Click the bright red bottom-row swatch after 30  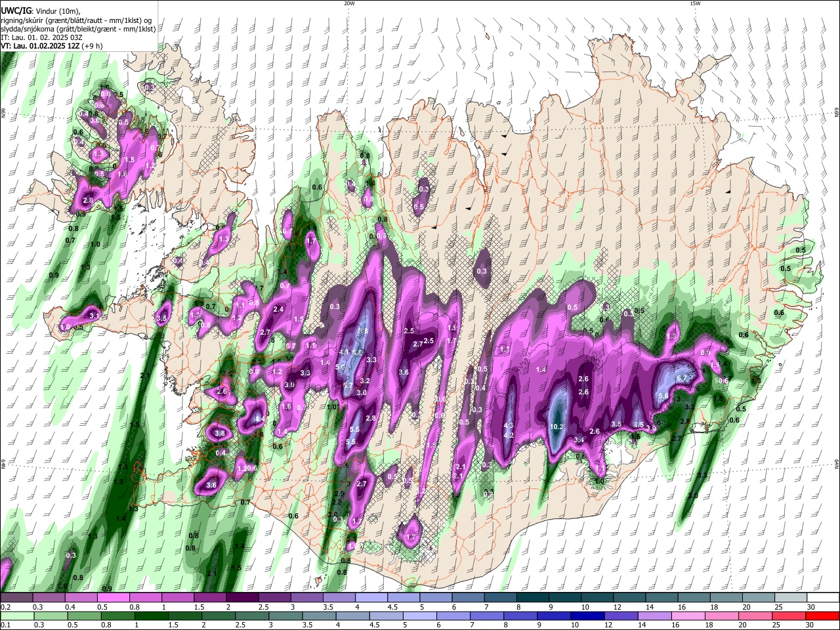[x=823, y=616]
